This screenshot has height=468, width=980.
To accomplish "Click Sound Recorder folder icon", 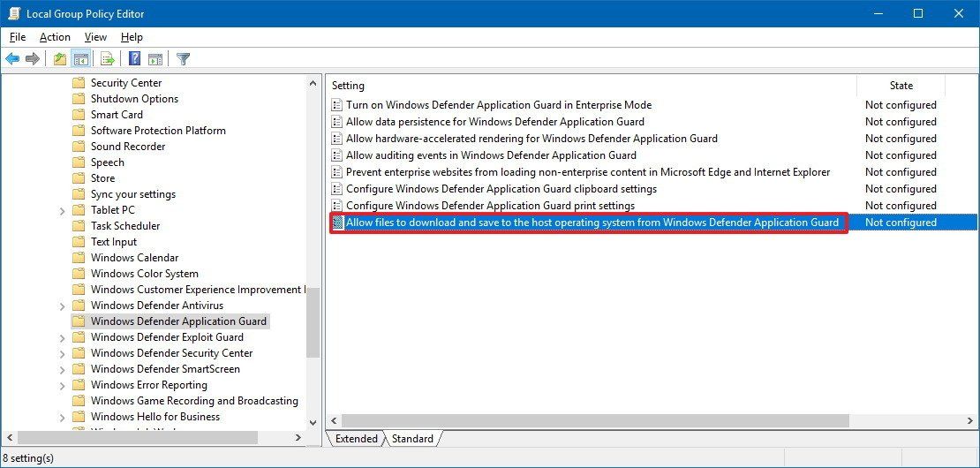I will 78,147.
